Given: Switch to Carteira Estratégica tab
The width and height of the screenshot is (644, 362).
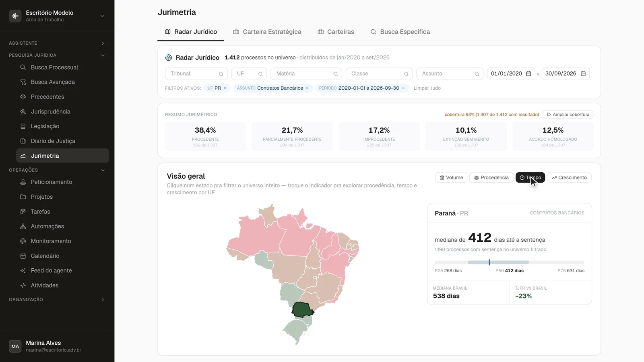Looking at the screenshot, I should 267,32.
